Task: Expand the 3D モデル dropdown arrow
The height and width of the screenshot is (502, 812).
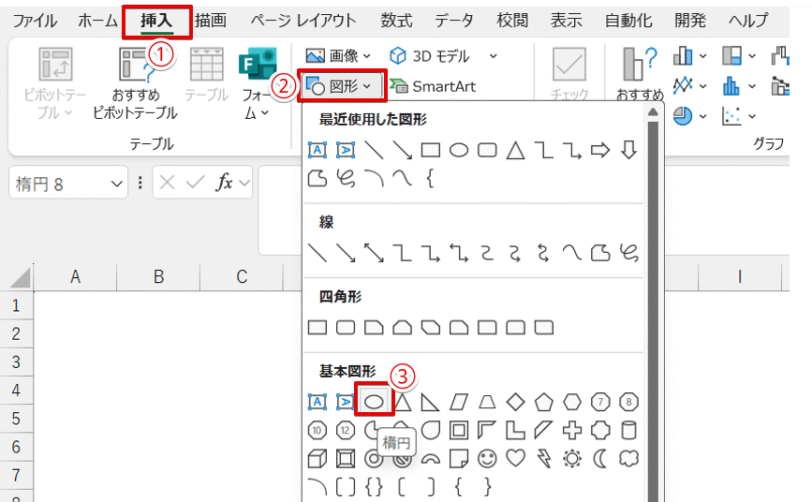Action: (x=493, y=56)
